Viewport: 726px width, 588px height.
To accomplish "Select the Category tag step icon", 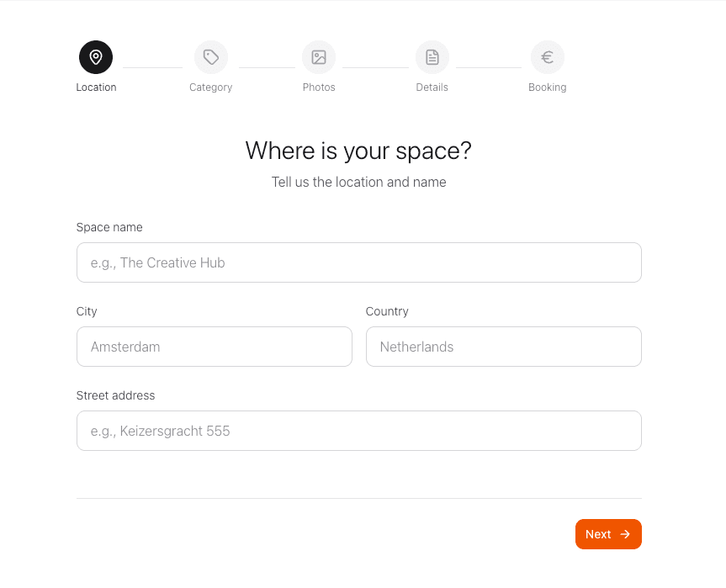I will [x=210, y=56].
